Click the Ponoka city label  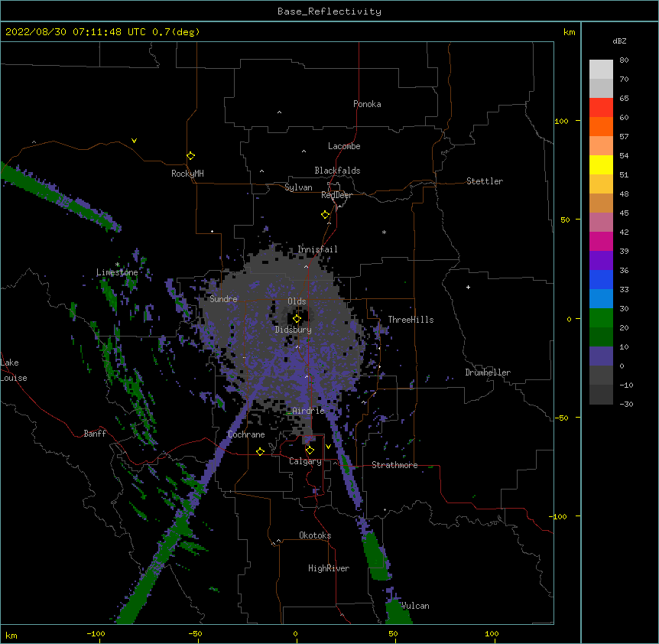[x=367, y=104]
